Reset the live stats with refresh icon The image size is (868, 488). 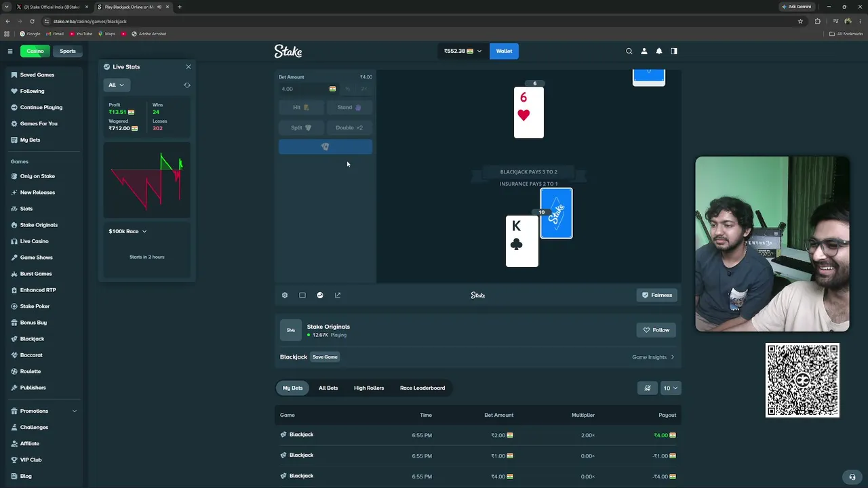(187, 85)
